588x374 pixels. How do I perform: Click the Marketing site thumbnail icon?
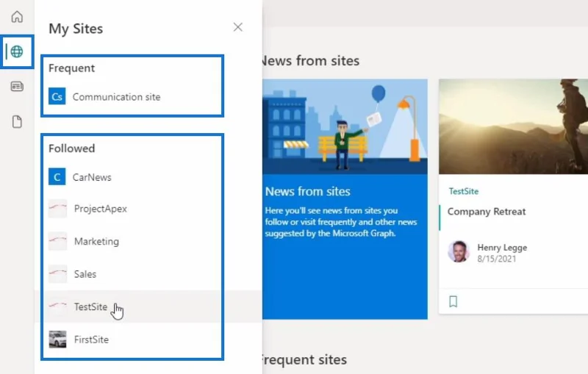tap(58, 241)
